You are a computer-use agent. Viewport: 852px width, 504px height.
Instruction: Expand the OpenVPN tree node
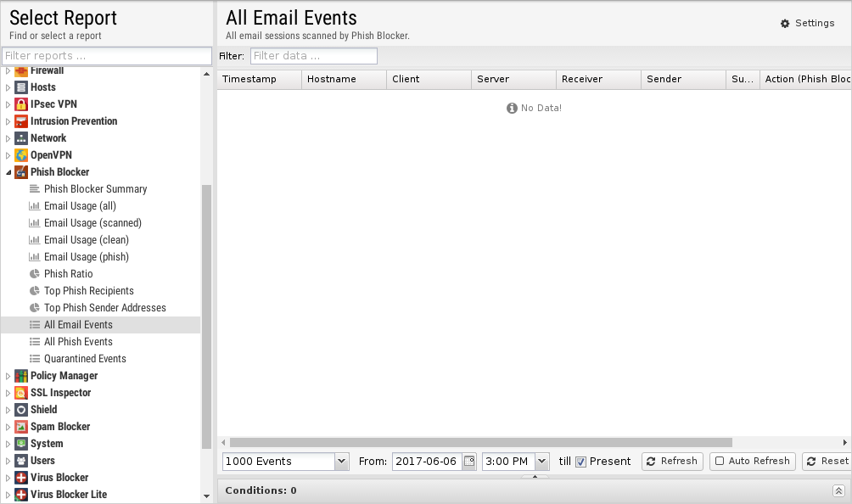tap(8, 155)
